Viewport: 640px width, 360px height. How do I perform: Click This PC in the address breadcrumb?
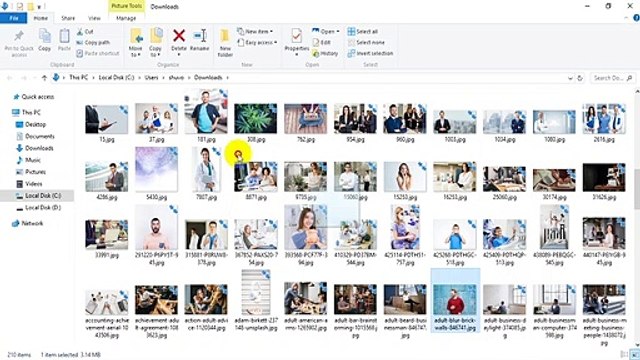(x=78, y=78)
